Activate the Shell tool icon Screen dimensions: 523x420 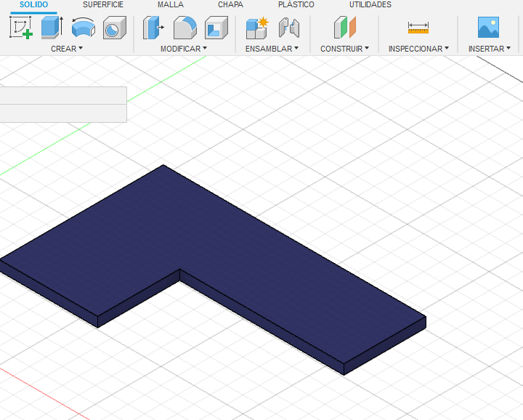point(216,28)
